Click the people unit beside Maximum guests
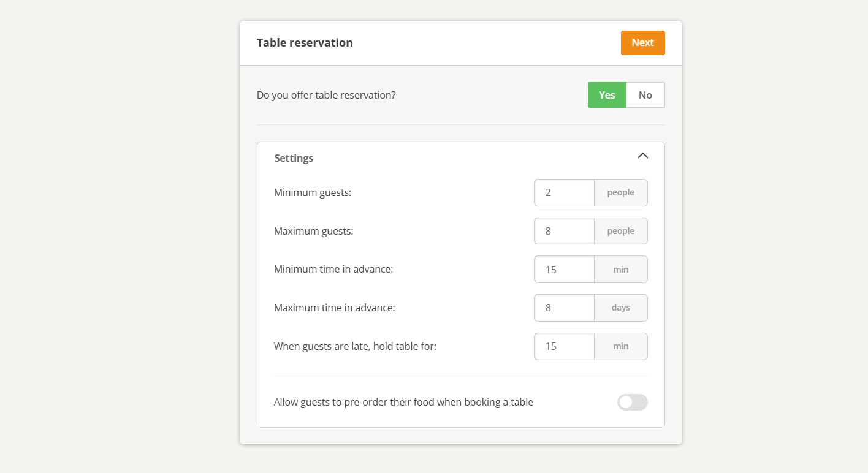Screen dimensions: 868x473 coord(620,231)
